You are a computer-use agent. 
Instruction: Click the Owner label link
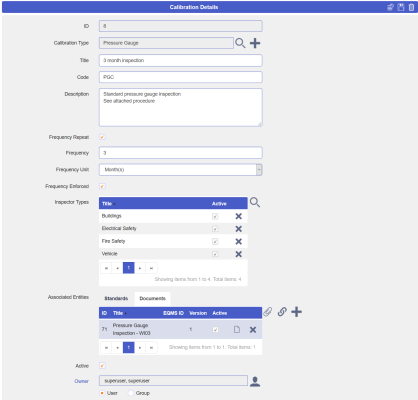tap(82, 381)
